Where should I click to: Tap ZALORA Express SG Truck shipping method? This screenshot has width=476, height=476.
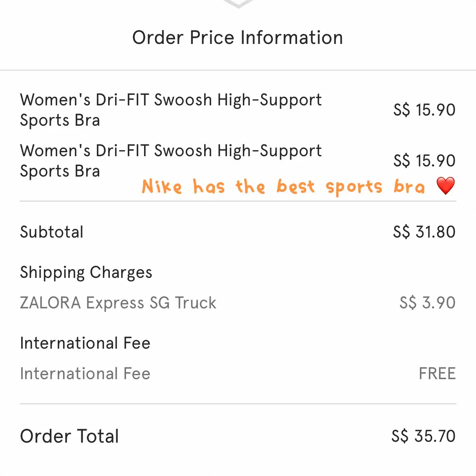coord(118,303)
